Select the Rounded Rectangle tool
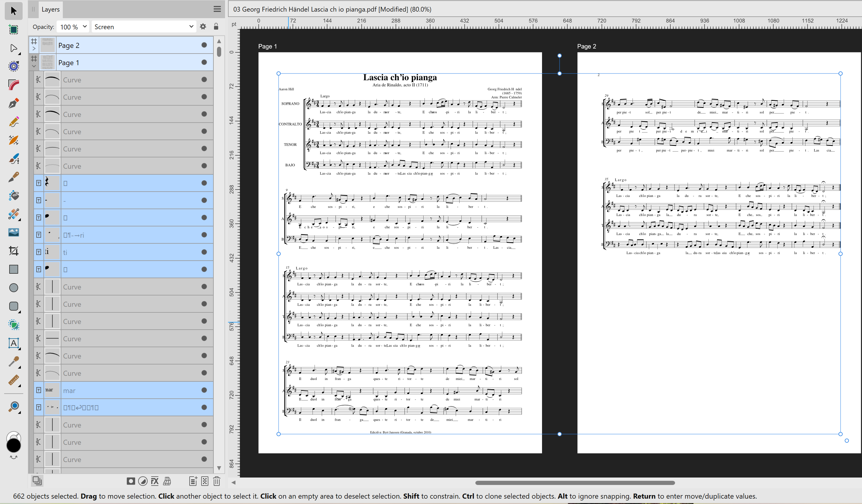Image resolution: width=862 pixels, height=504 pixels. [13, 306]
